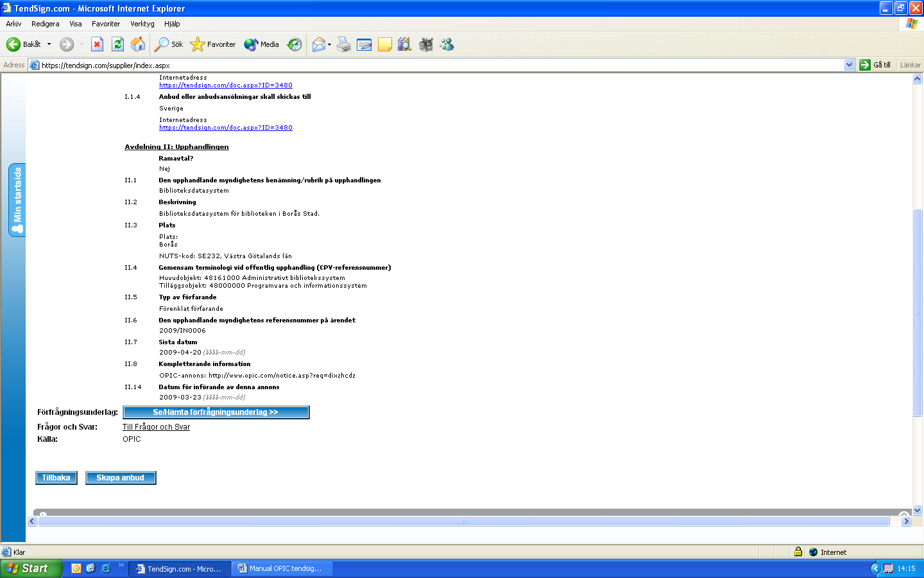Open the Bakåt history dropdown arrow
Screen dimensions: 924x578
point(49,44)
